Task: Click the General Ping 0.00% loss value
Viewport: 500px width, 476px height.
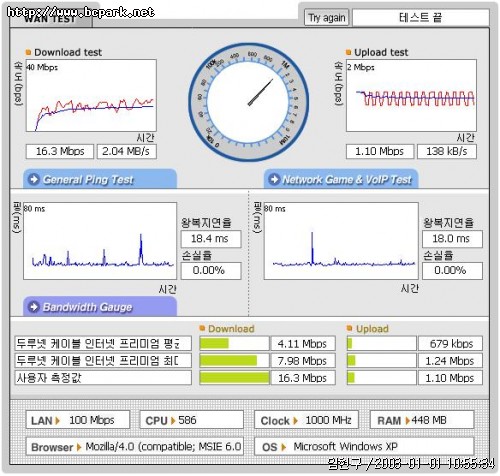Action: [x=211, y=270]
